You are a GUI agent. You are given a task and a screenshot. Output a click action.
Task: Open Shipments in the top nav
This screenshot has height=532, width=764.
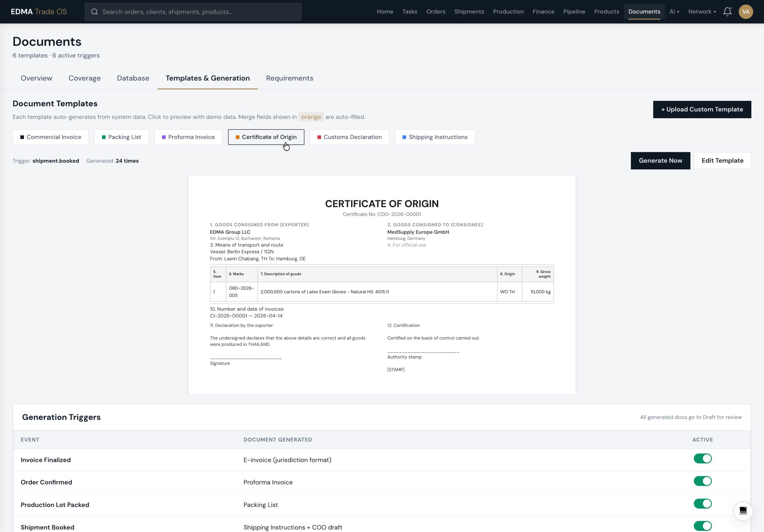point(469,12)
